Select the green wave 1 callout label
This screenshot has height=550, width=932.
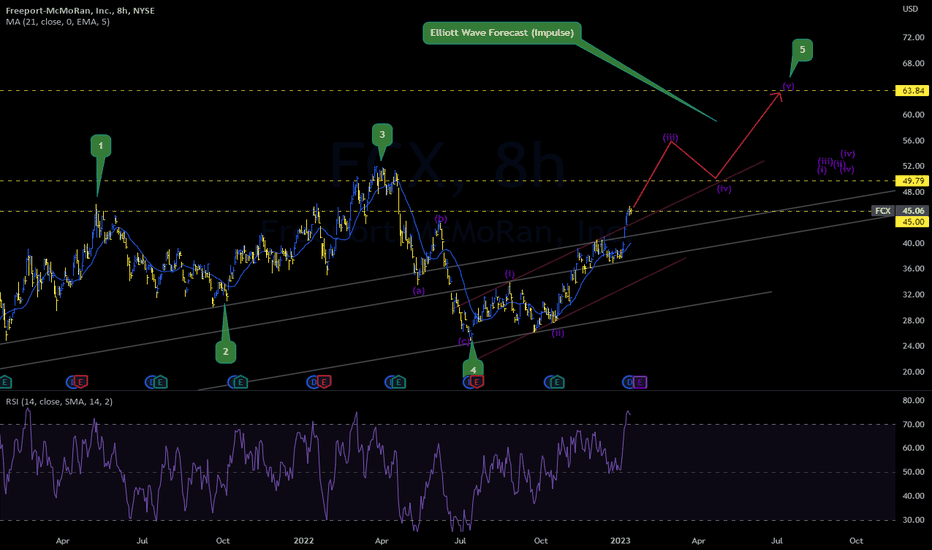pyautogui.click(x=100, y=146)
